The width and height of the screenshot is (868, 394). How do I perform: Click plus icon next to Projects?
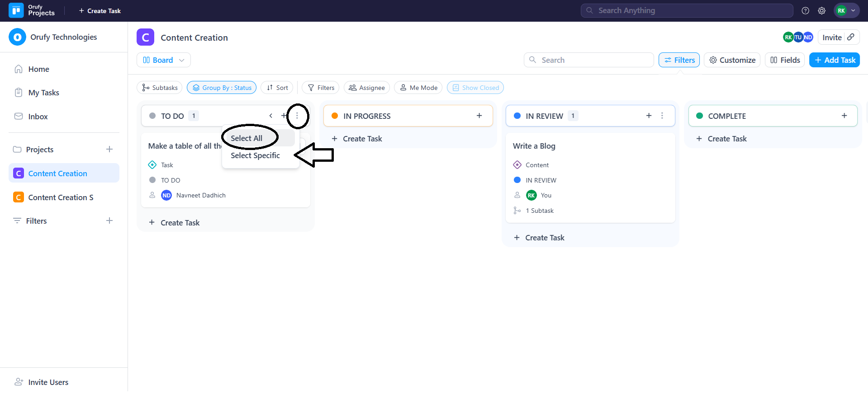pos(109,149)
